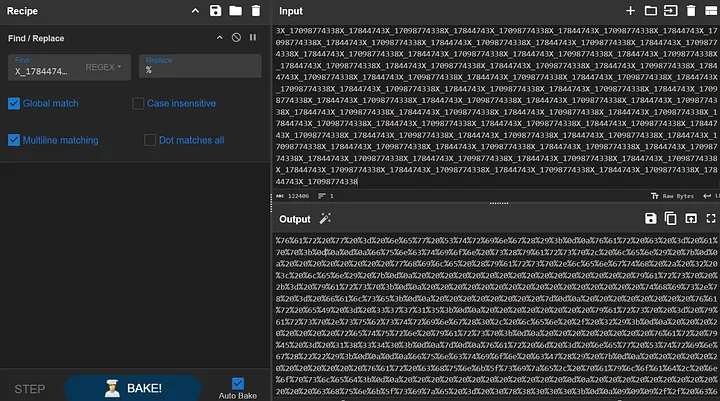The width and height of the screenshot is (720, 401).
Task: Copy output to clipboard
Action: pyautogui.click(x=670, y=219)
